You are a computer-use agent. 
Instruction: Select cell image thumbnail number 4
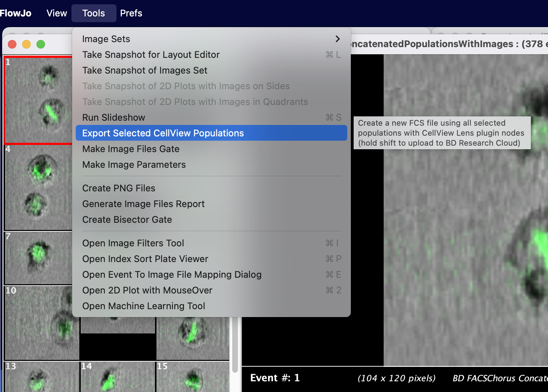(38, 187)
